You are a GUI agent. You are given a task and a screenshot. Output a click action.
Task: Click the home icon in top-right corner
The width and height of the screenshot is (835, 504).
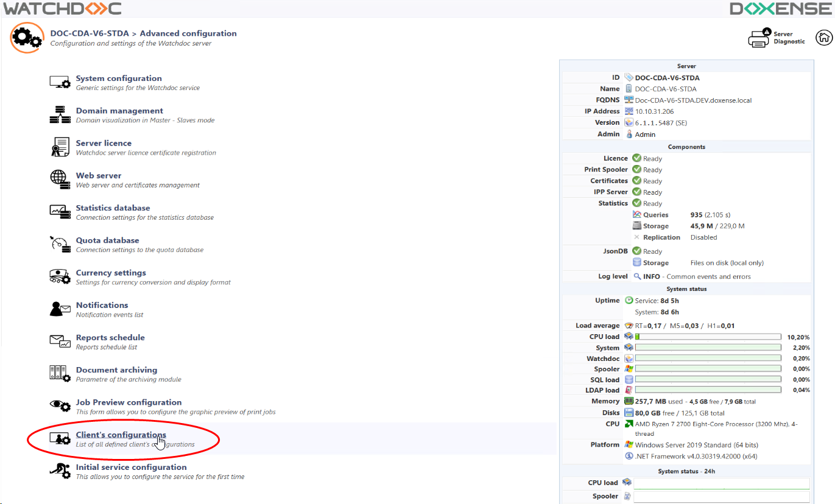click(824, 37)
